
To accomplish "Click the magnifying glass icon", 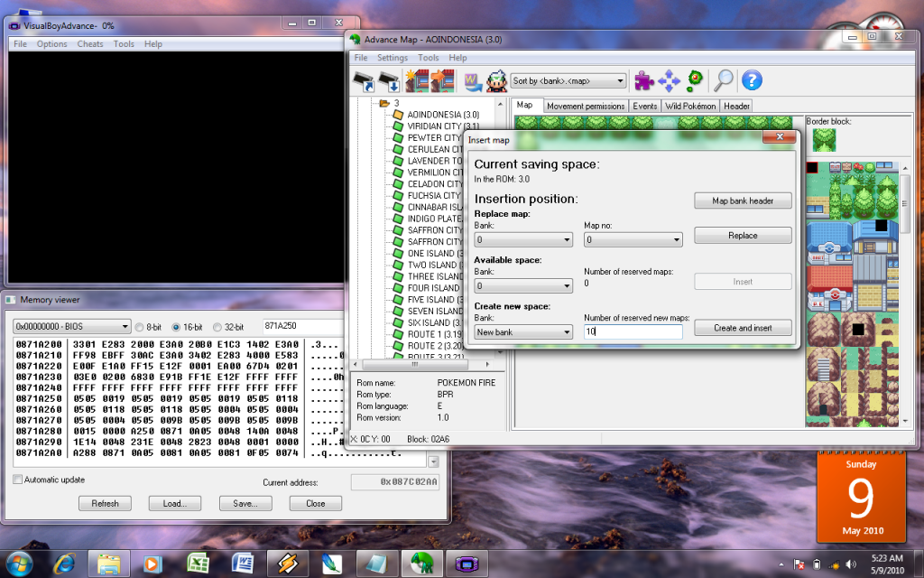I will pos(723,80).
